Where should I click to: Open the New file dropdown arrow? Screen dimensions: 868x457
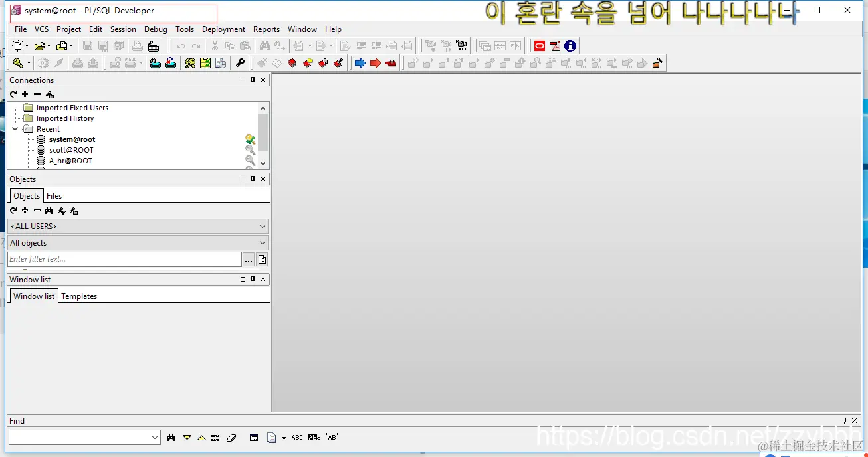point(27,46)
